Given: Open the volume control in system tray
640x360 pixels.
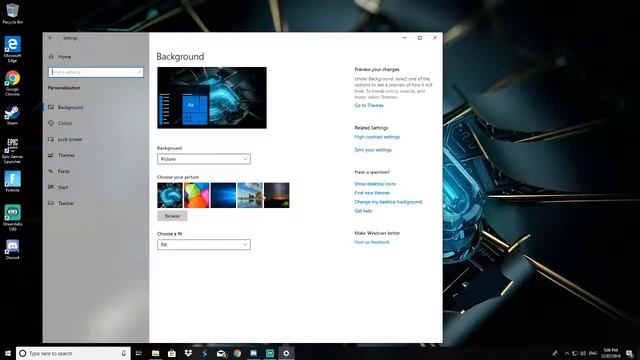Looking at the screenshot, I should tap(583, 353).
